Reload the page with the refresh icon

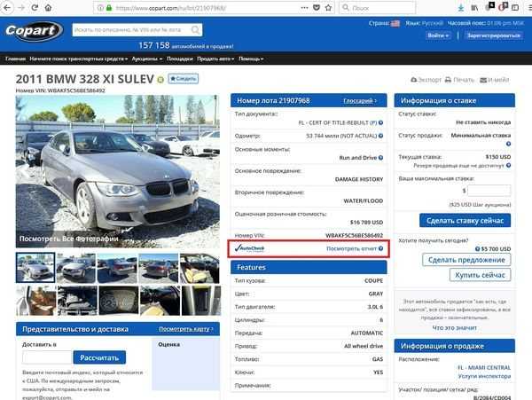[35, 8]
